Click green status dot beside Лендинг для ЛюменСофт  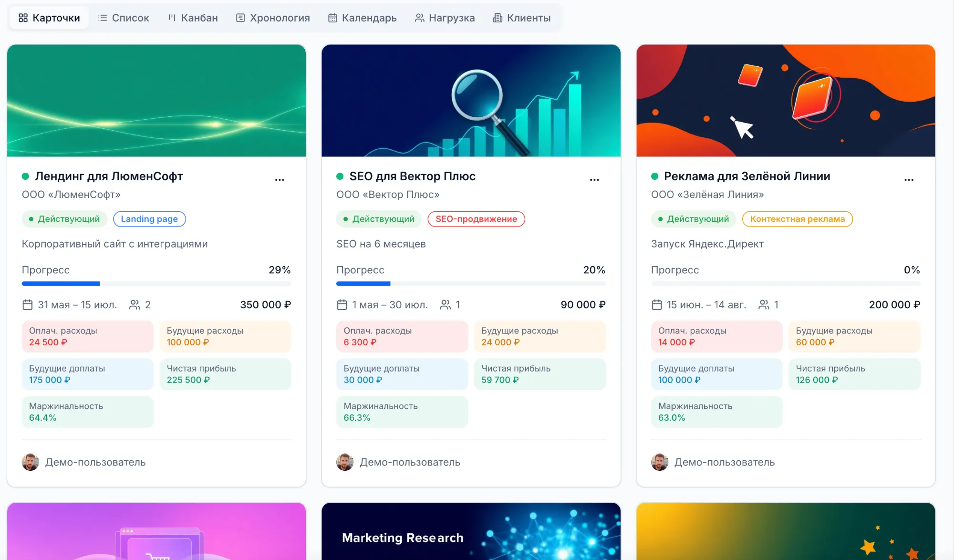pos(26,176)
